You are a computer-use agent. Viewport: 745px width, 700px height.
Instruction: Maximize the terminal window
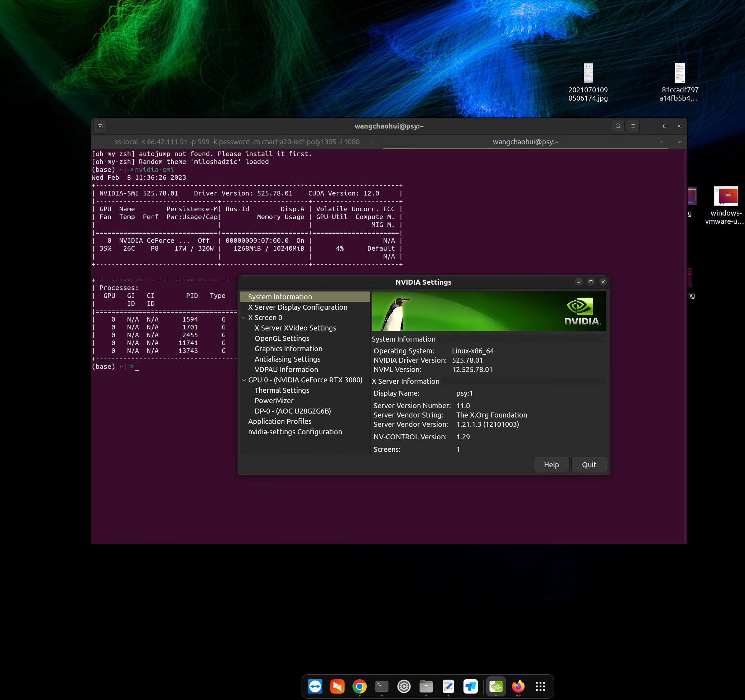pyautogui.click(x=664, y=126)
